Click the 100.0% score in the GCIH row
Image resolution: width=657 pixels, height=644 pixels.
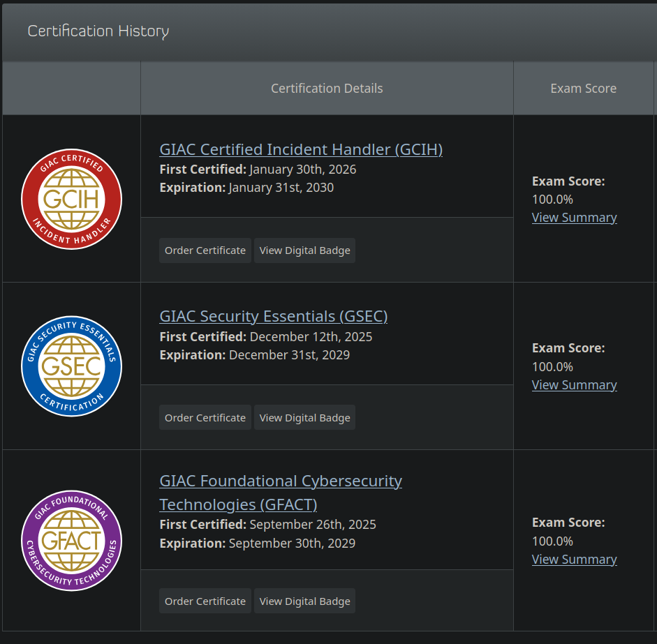pyautogui.click(x=552, y=200)
